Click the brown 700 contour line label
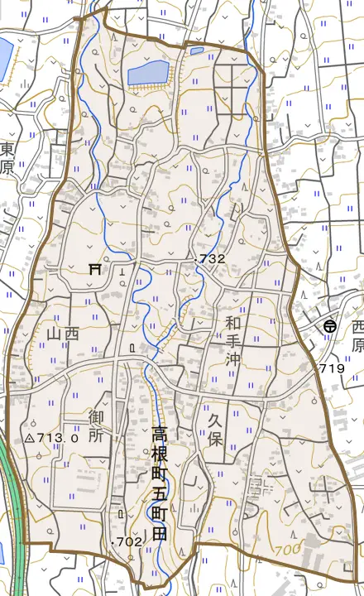Image resolution: width=364 pixels, height=596 pixels. 289,550
